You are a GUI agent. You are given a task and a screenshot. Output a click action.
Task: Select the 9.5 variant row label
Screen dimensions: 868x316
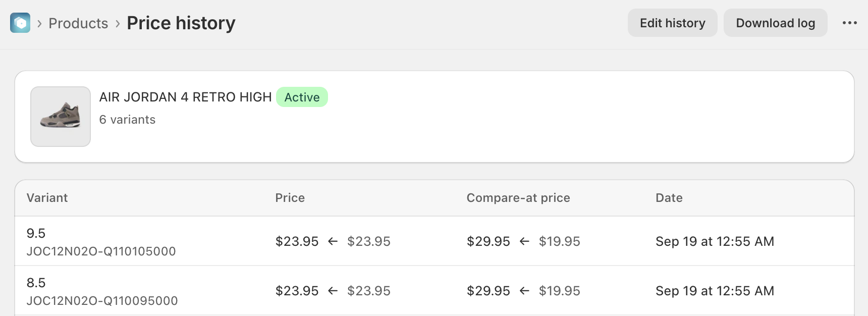(36, 233)
